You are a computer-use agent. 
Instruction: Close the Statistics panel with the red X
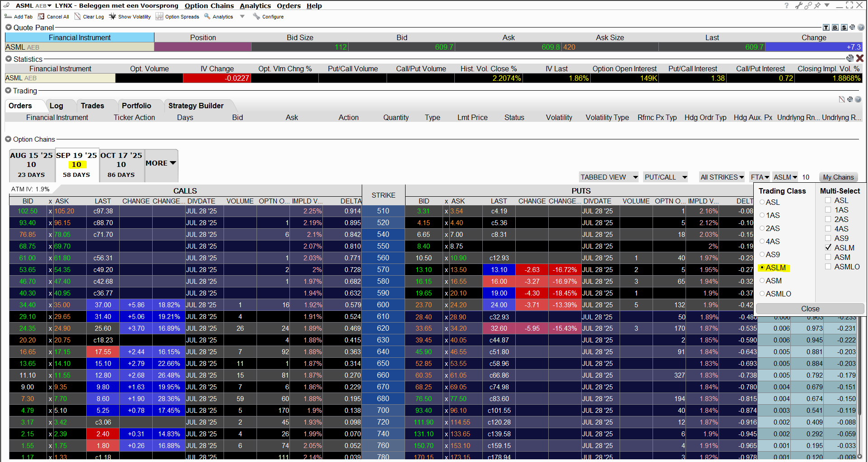(860, 58)
